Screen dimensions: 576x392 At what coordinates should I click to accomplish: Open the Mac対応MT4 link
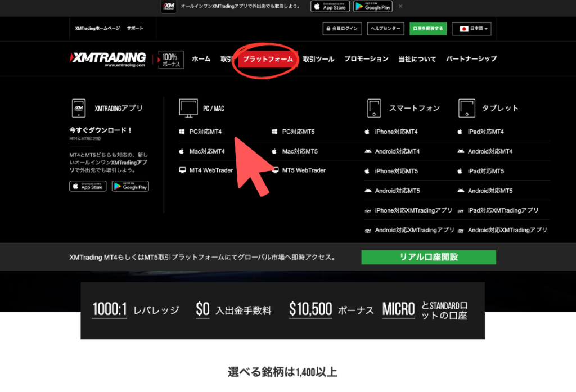pos(207,151)
